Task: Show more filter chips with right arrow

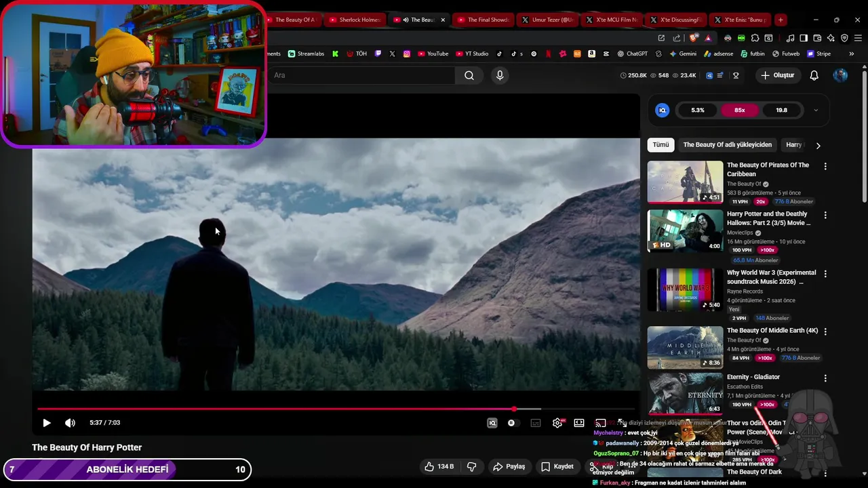Action: [x=818, y=145]
